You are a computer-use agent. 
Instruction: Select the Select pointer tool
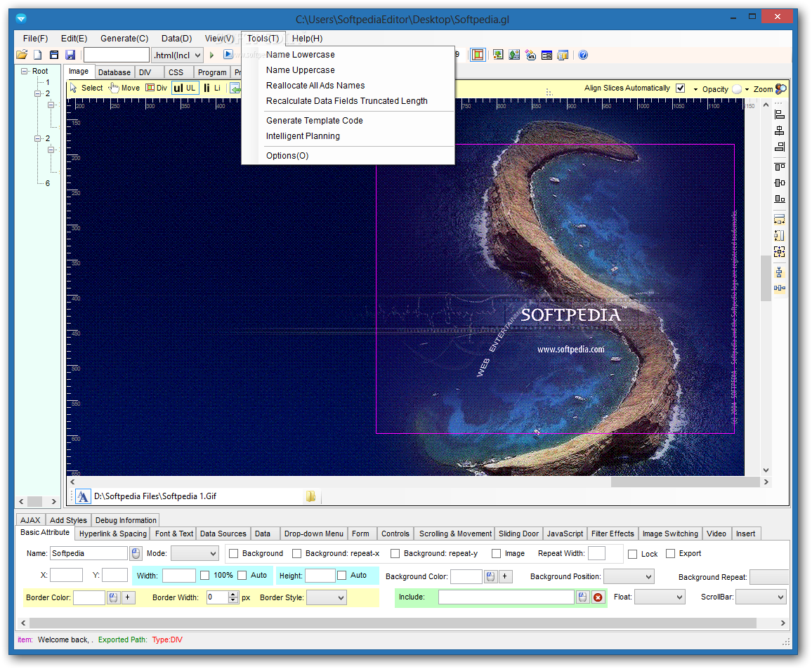point(86,88)
